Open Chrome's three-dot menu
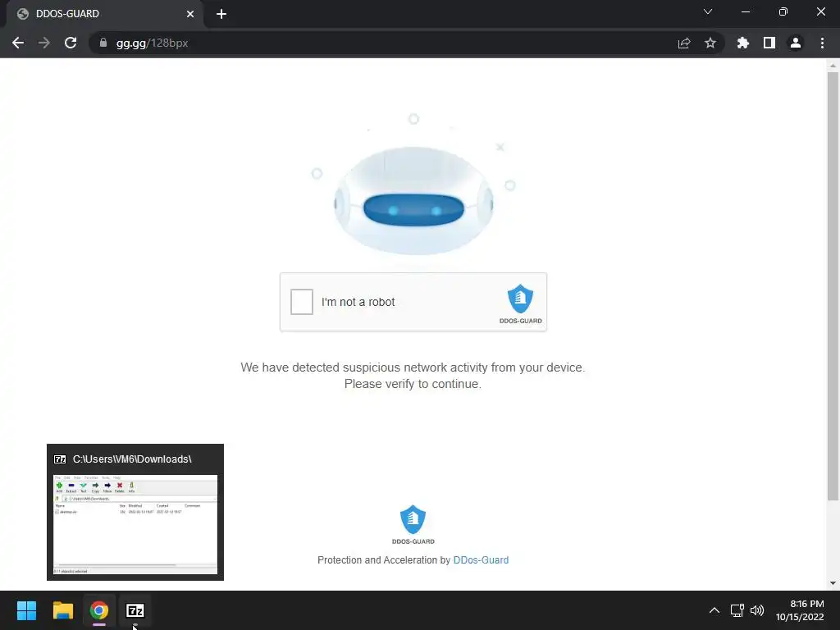The image size is (840, 630). (822, 43)
